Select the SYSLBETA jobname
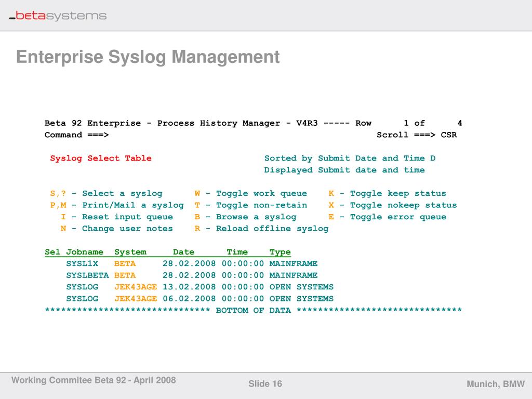The height and width of the screenshot is (399, 532). point(87,275)
